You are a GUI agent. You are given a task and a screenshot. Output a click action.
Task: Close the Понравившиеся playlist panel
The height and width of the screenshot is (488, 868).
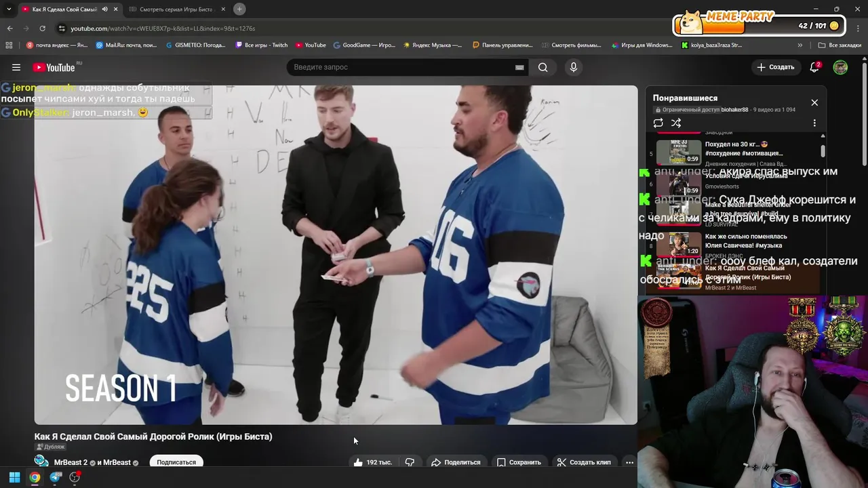click(814, 102)
